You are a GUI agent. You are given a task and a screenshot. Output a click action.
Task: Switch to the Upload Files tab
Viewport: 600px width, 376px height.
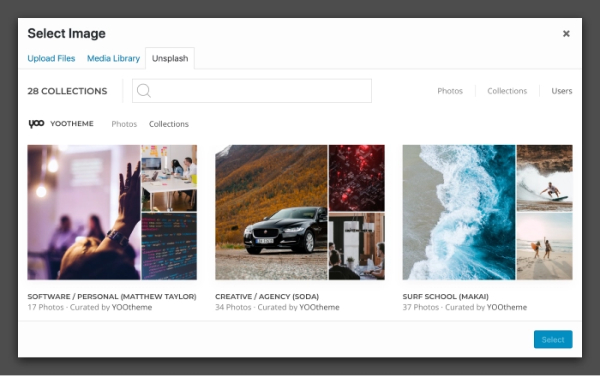pyautogui.click(x=51, y=59)
